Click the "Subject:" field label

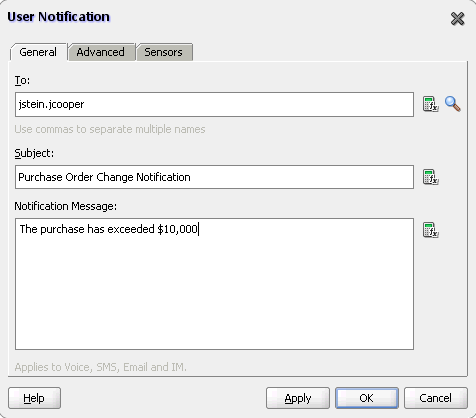point(34,153)
